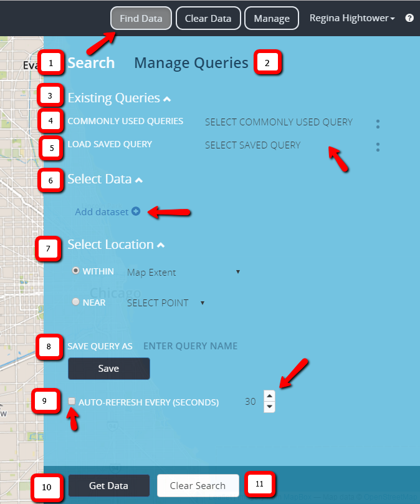Screen dimensions: 420x504
Task: Click the Clear Search button
Action: point(198,485)
